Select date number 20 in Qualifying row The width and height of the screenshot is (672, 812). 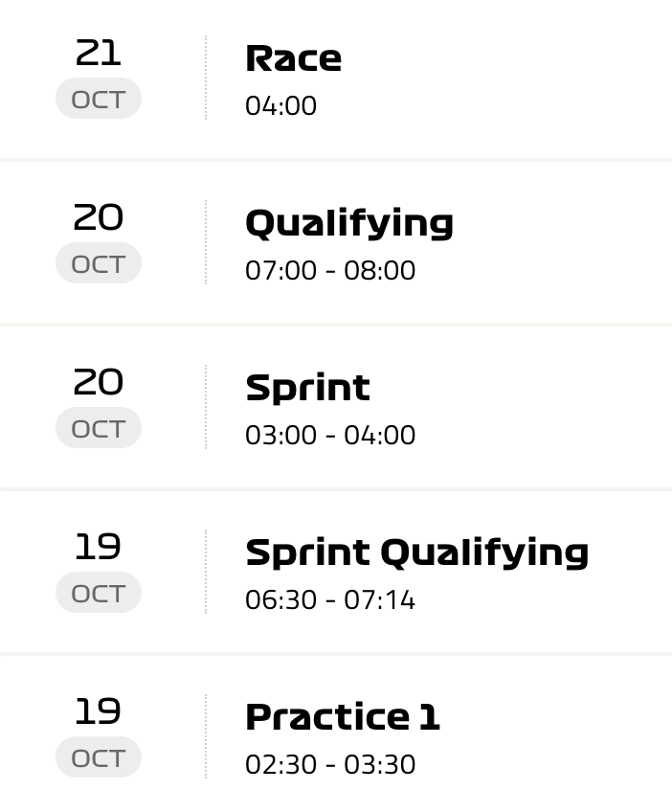99,218
